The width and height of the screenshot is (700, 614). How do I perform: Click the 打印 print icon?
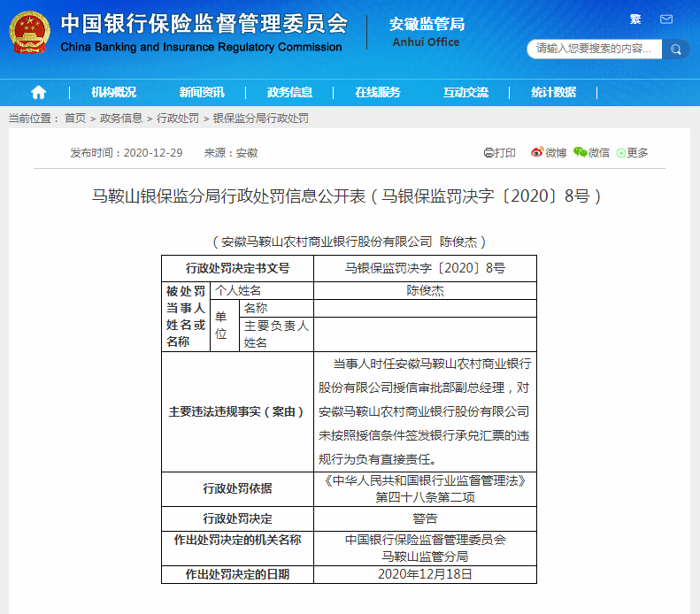499,152
